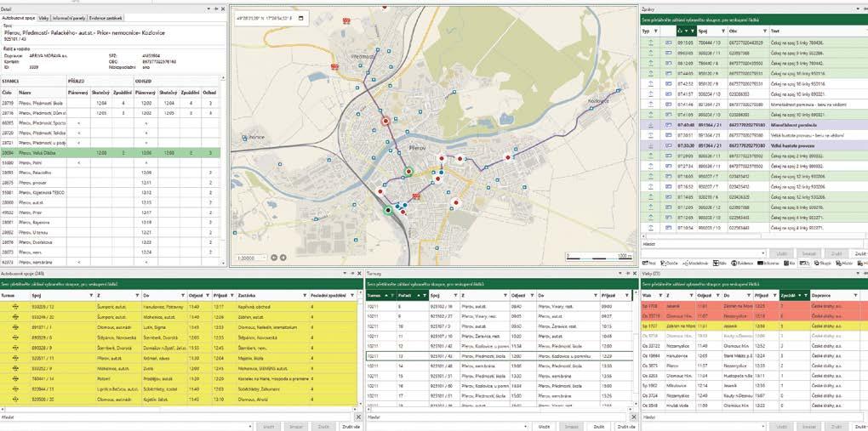Click filter icon on Spoj column in Zprávy
868x431 pixels.
pyautogui.click(x=725, y=31)
